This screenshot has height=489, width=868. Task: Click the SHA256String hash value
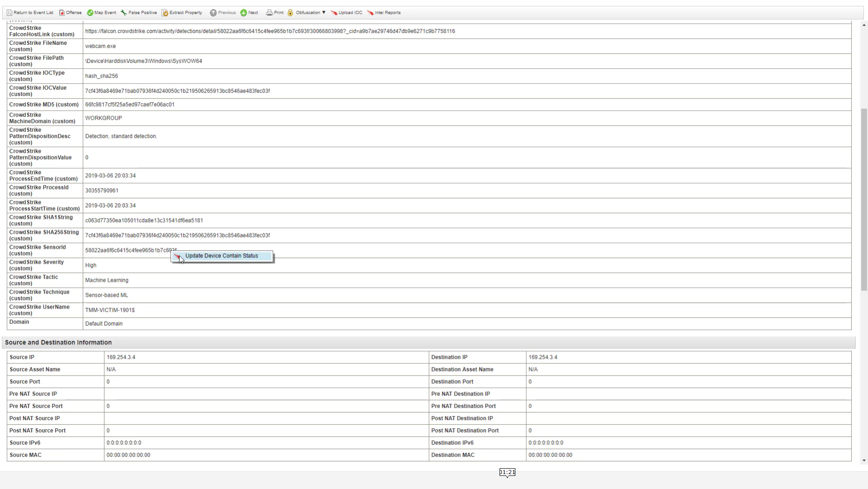(x=178, y=235)
